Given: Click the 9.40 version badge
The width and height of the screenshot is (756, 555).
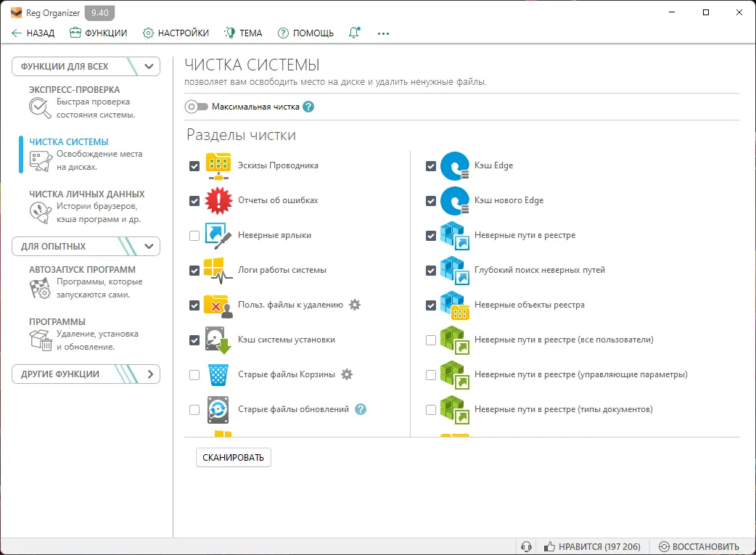Looking at the screenshot, I should click(100, 13).
